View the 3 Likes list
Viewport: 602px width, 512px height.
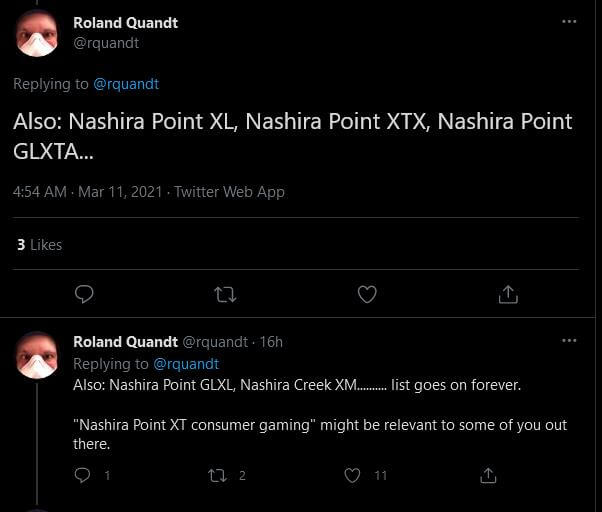click(40, 245)
